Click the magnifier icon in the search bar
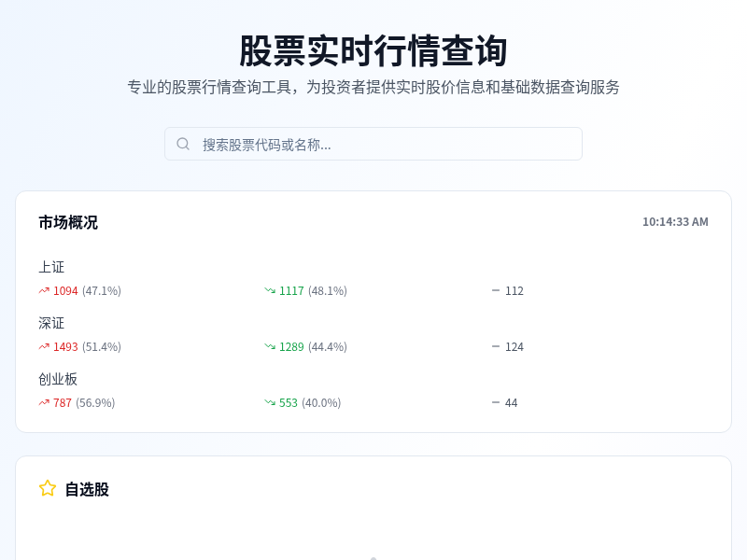The height and width of the screenshot is (560, 747). click(183, 144)
